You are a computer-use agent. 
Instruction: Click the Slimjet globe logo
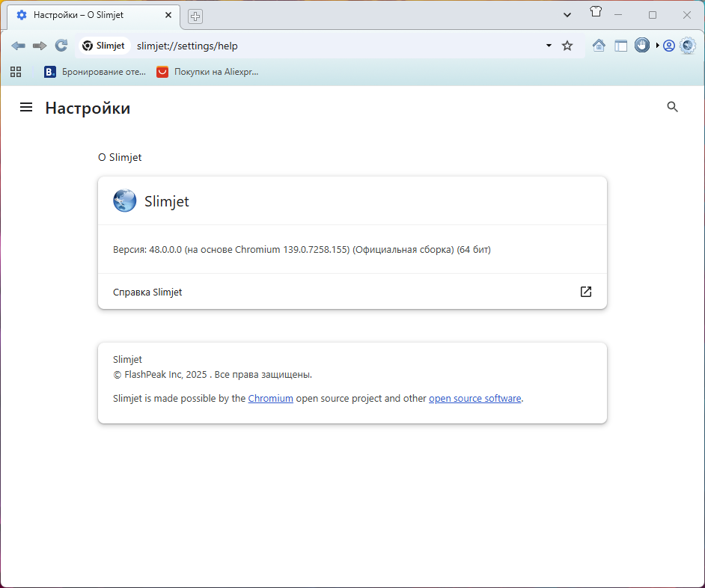point(124,200)
